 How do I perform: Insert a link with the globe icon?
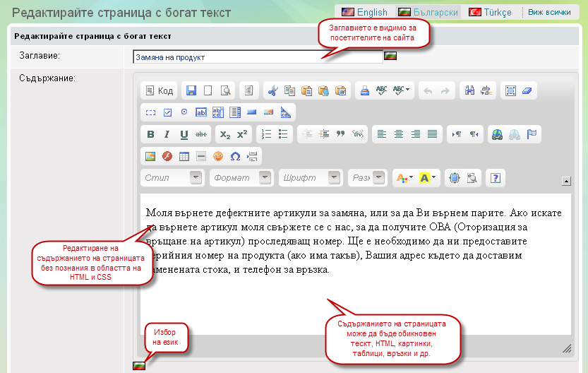pos(497,134)
